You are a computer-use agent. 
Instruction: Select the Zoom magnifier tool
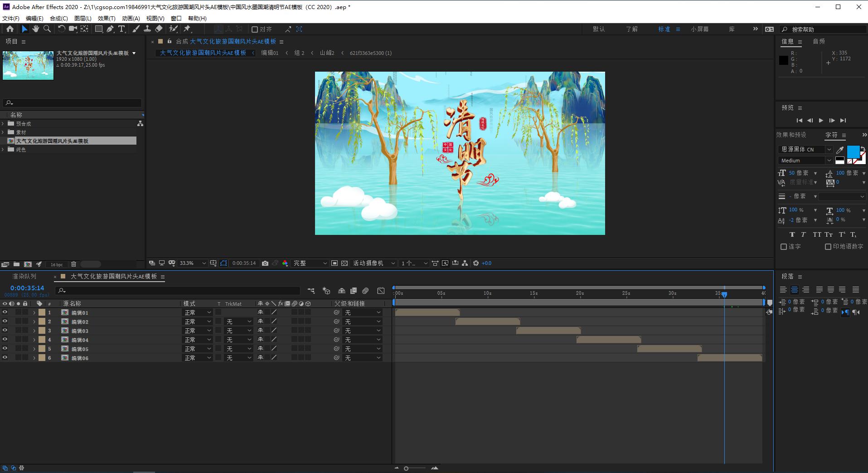(x=47, y=29)
